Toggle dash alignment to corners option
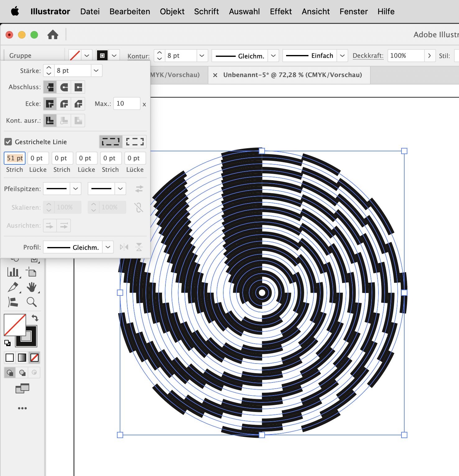Viewport: 459px width, 476px height. click(135, 142)
